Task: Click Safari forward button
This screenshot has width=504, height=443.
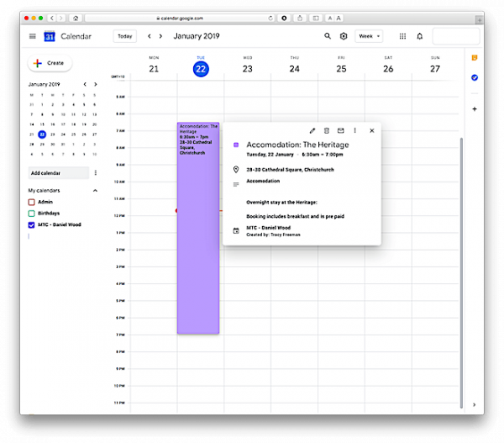Action: pyautogui.click(x=61, y=18)
